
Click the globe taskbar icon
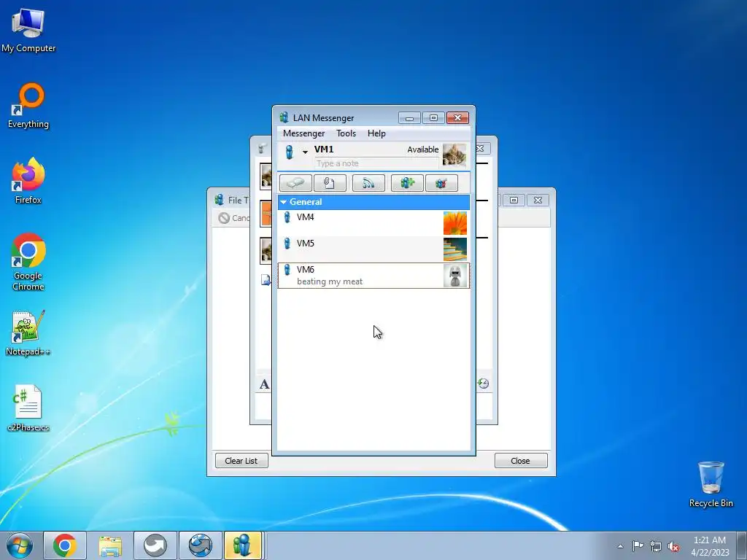pyautogui.click(x=200, y=545)
